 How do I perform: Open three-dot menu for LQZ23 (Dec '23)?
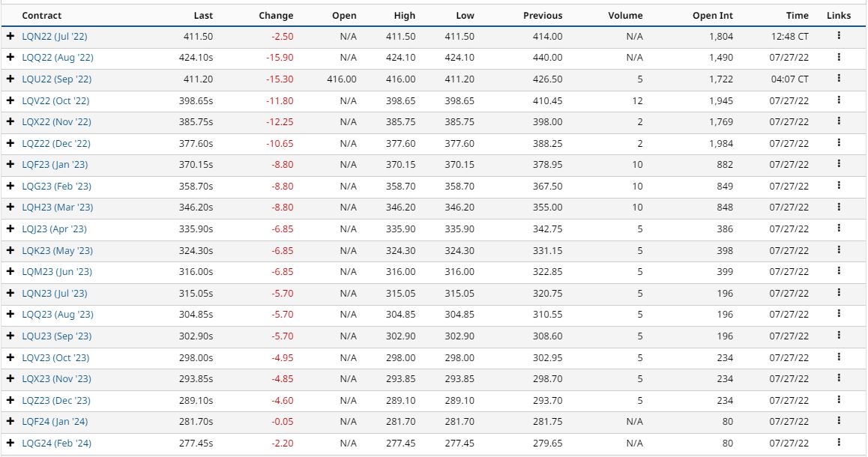coord(839,400)
